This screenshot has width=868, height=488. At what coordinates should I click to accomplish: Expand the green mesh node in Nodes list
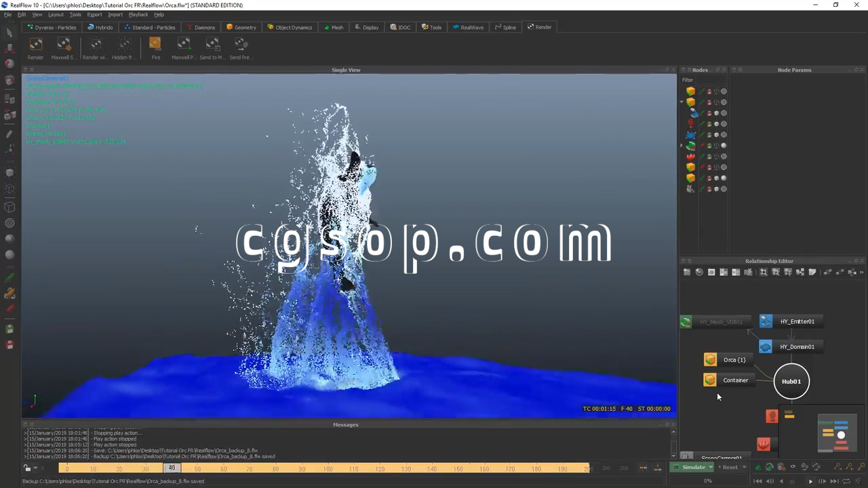[682, 146]
